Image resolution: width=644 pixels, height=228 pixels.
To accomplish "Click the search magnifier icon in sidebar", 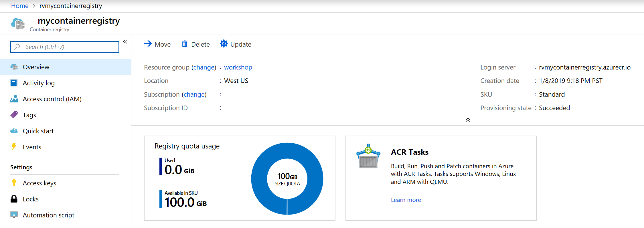I will [17, 47].
